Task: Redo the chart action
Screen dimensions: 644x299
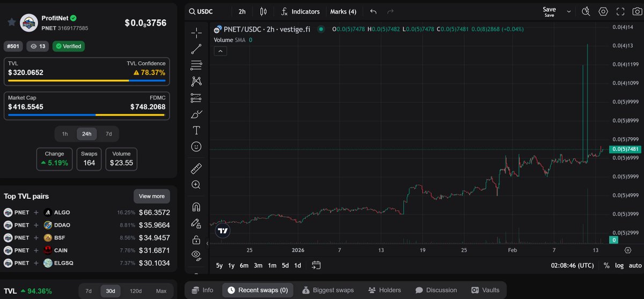Action: click(x=390, y=11)
